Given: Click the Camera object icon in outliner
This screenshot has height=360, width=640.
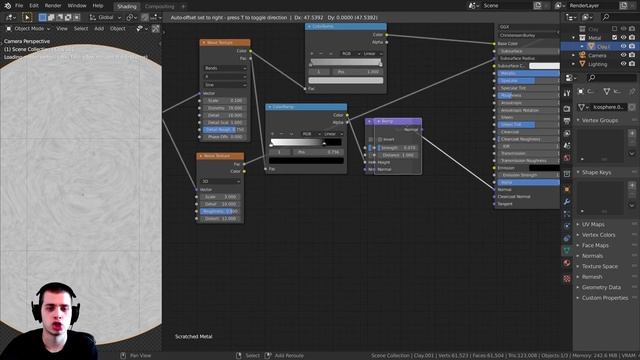Looking at the screenshot, I should [582, 55].
